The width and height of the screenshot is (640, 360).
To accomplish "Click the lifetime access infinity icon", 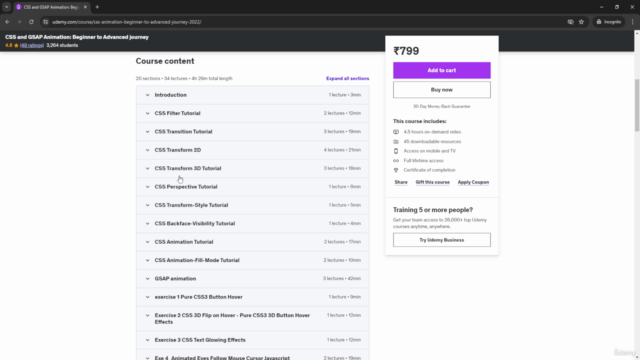I will 396,161.
